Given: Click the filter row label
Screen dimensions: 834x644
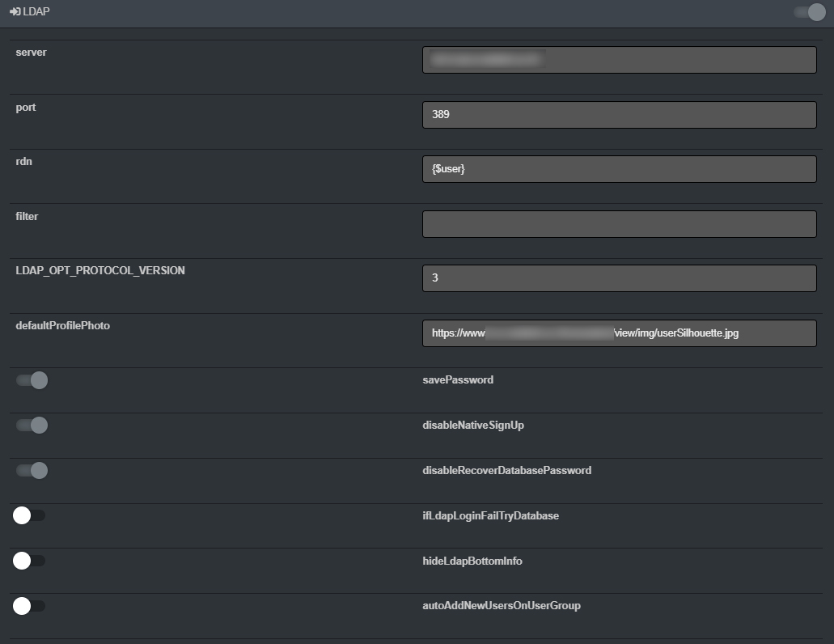Looking at the screenshot, I should 27,216.
